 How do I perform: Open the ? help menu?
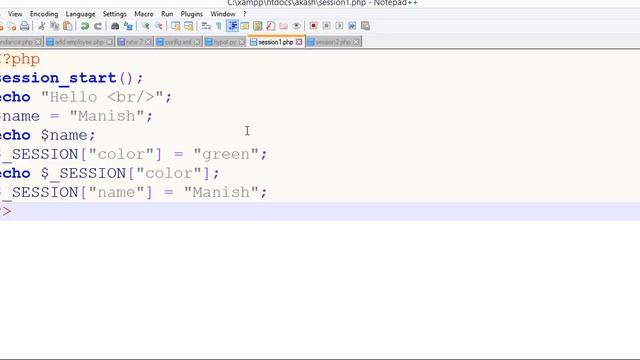(244, 14)
